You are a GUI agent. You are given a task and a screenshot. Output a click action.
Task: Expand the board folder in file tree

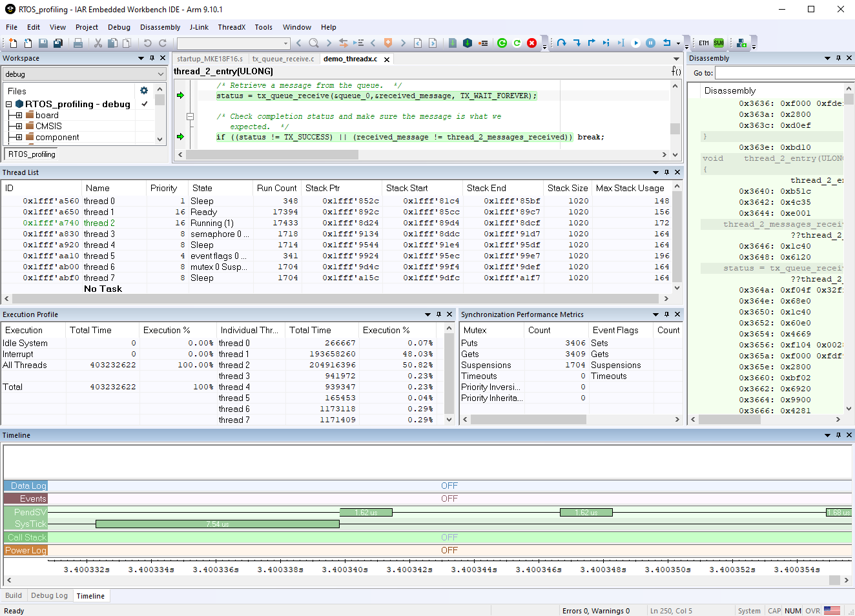[19, 116]
